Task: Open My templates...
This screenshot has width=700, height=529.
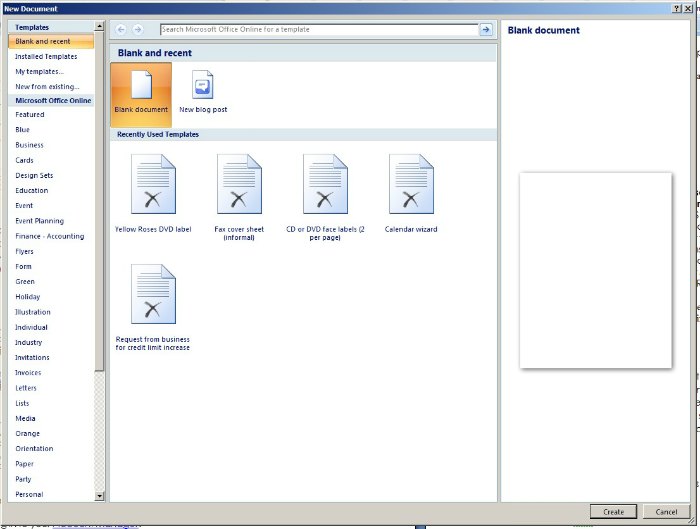Action: coord(39,71)
